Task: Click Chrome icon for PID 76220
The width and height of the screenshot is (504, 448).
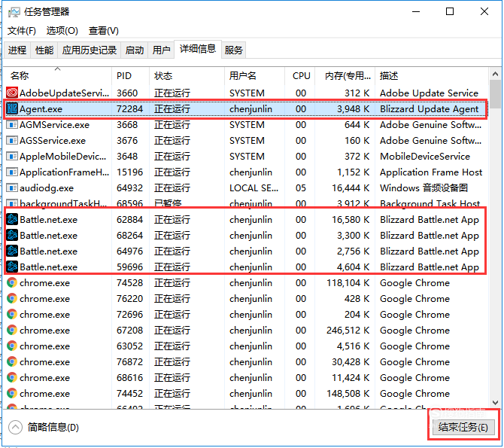Action: click(x=12, y=298)
